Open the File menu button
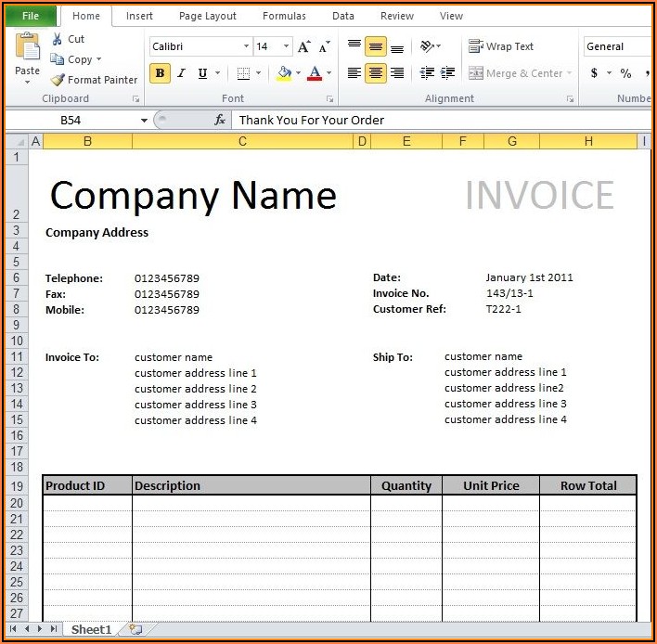This screenshot has width=657, height=644. click(31, 16)
